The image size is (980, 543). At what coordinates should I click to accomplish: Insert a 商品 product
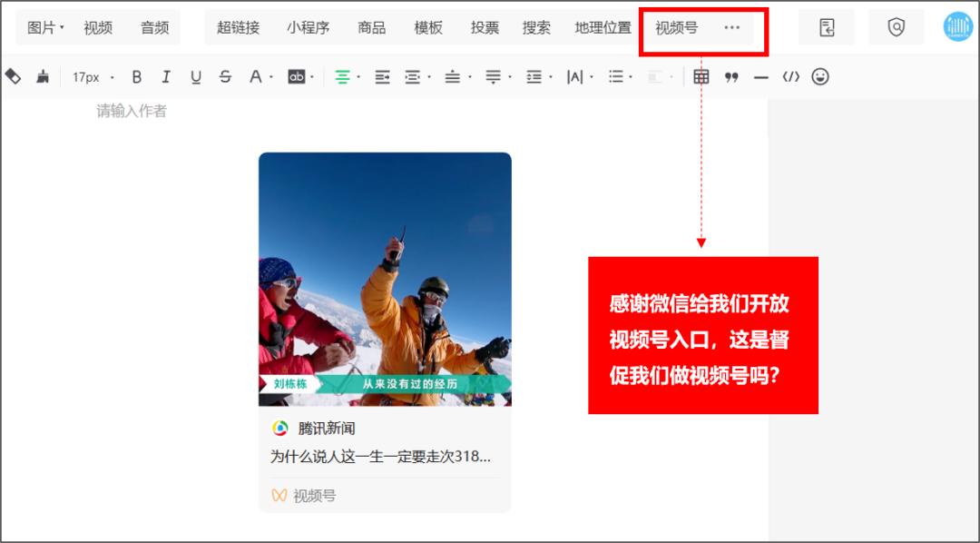tap(371, 27)
